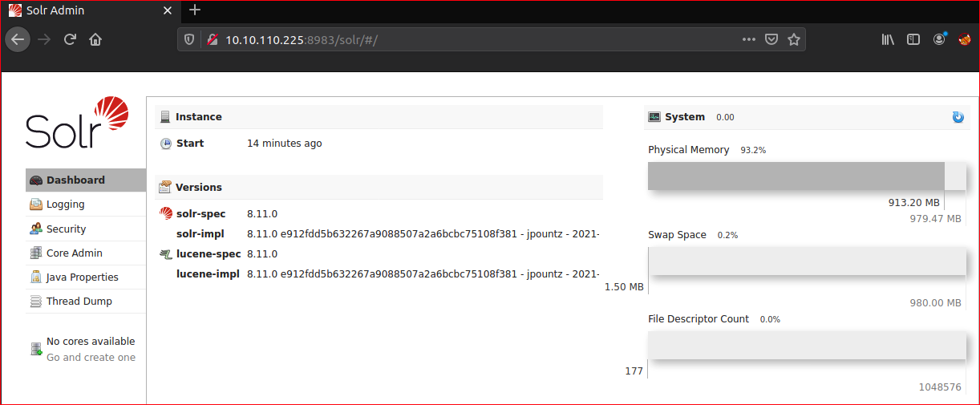Click the 1048576 descriptor limit value

click(x=940, y=387)
